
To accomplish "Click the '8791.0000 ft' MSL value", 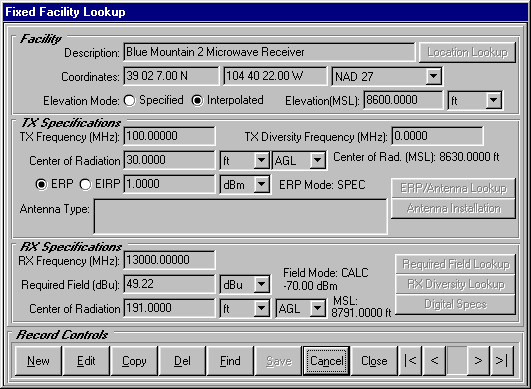I will click(x=361, y=313).
